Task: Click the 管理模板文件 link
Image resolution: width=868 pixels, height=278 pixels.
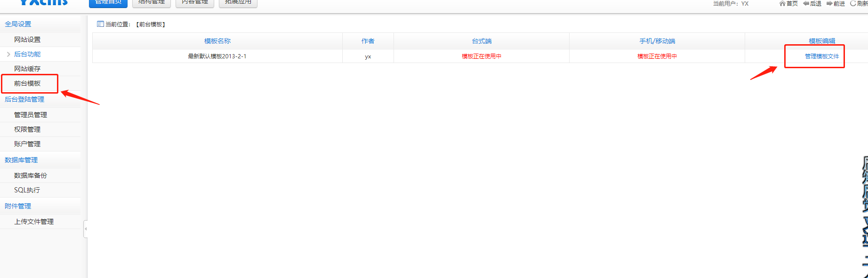Action: (822, 56)
